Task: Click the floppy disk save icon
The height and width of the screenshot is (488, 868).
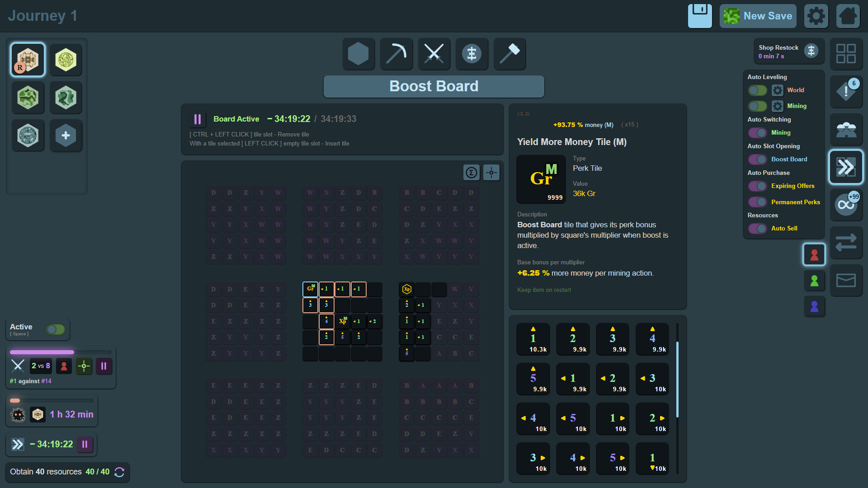Action: (700, 16)
